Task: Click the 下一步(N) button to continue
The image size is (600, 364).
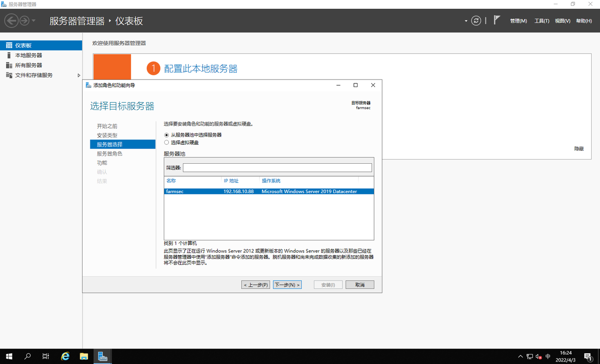Action: (287, 284)
